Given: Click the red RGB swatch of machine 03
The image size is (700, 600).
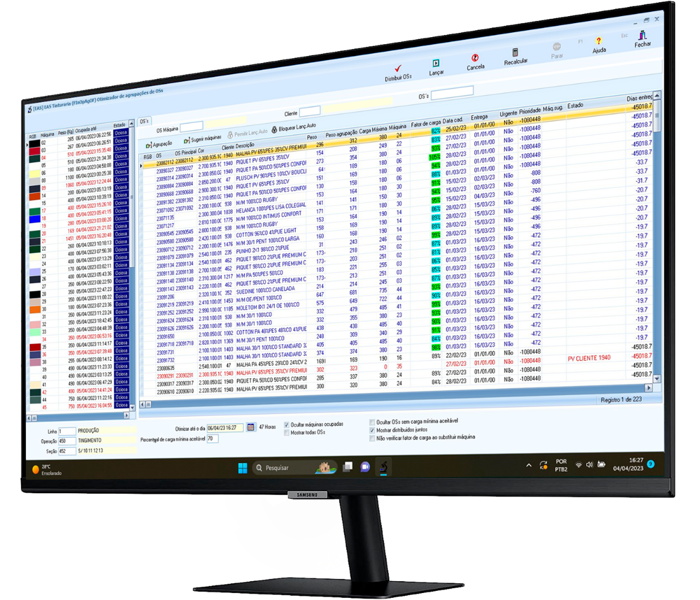Looking at the screenshot, I should click(34, 152).
